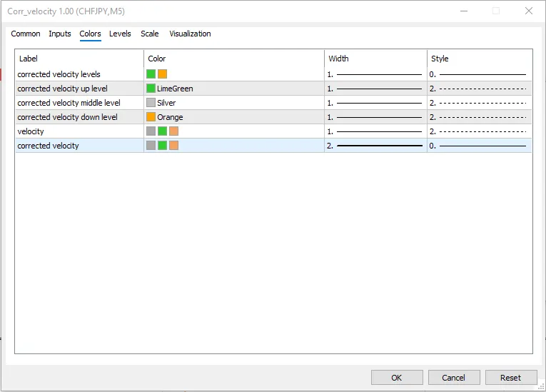Click orange swatch in corrected velocity levels row

[162, 74]
